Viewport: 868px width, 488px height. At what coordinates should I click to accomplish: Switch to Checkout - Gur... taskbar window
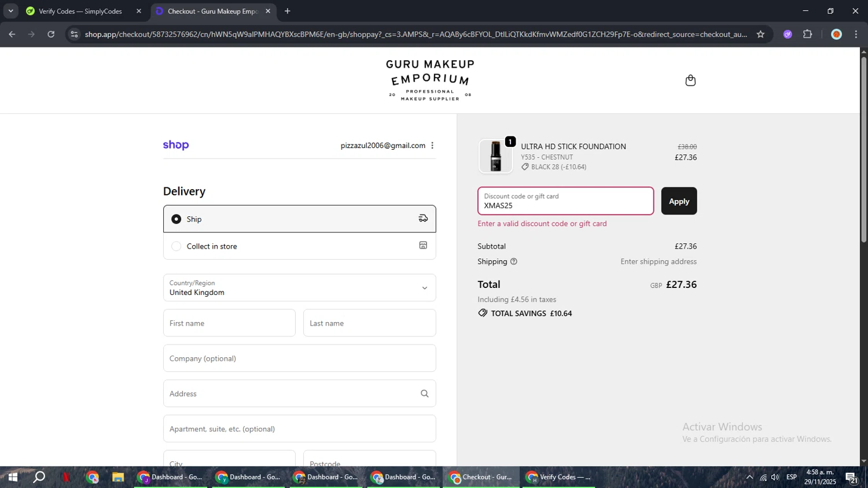click(x=481, y=477)
